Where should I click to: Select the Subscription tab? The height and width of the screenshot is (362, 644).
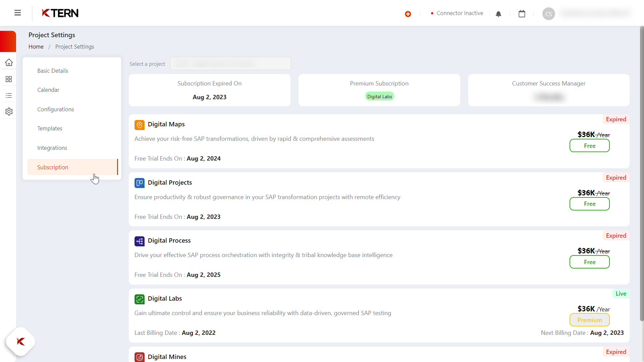point(72,167)
